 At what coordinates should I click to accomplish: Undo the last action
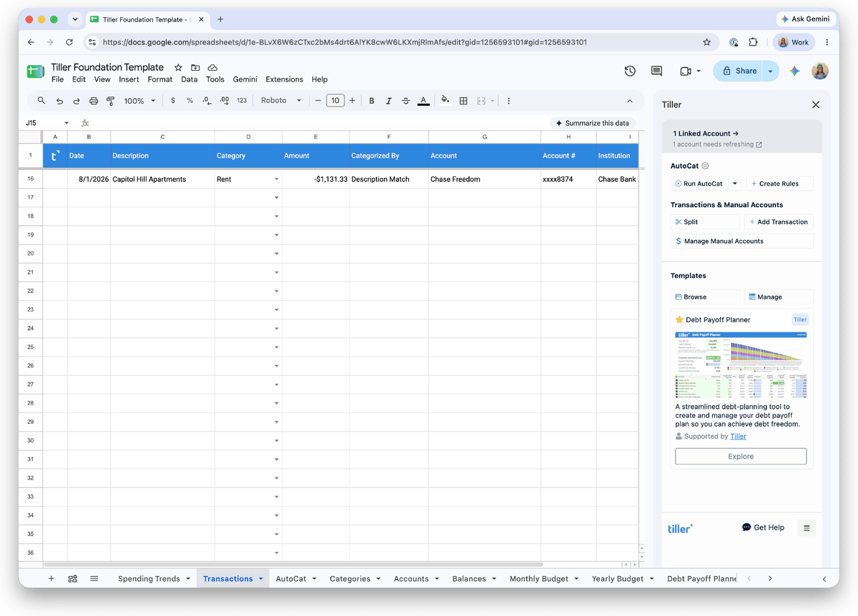click(x=59, y=101)
